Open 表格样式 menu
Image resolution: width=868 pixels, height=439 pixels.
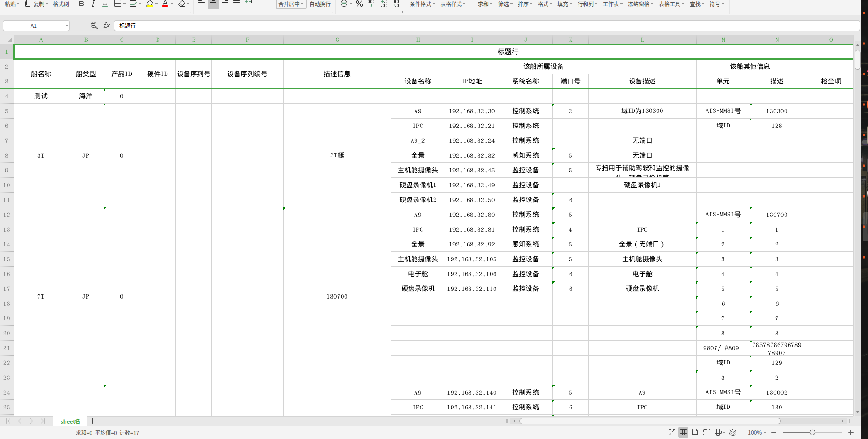(453, 4)
